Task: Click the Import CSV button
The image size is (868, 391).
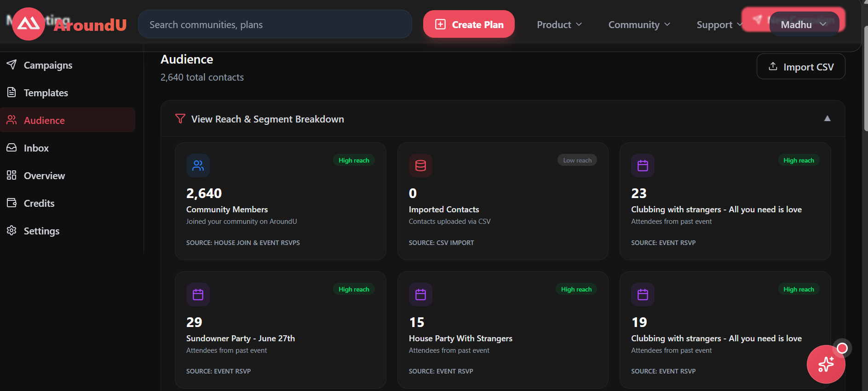Action: pos(801,66)
